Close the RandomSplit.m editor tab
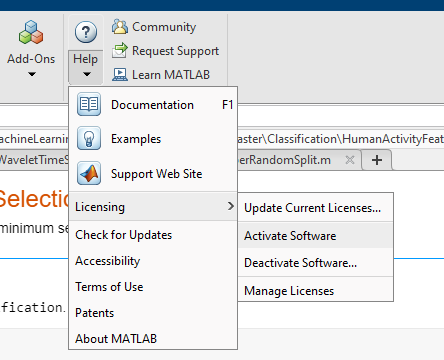The image size is (444, 360). tap(350, 160)
